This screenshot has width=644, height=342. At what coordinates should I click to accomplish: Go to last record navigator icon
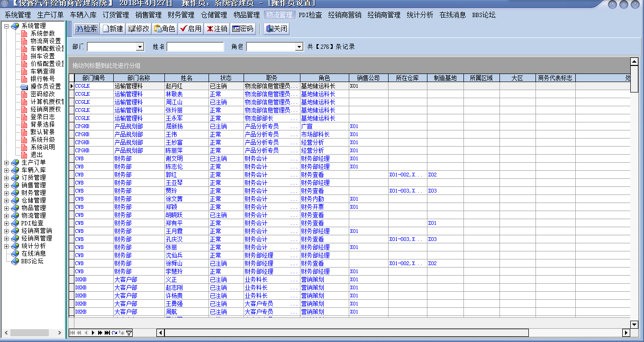108,333
